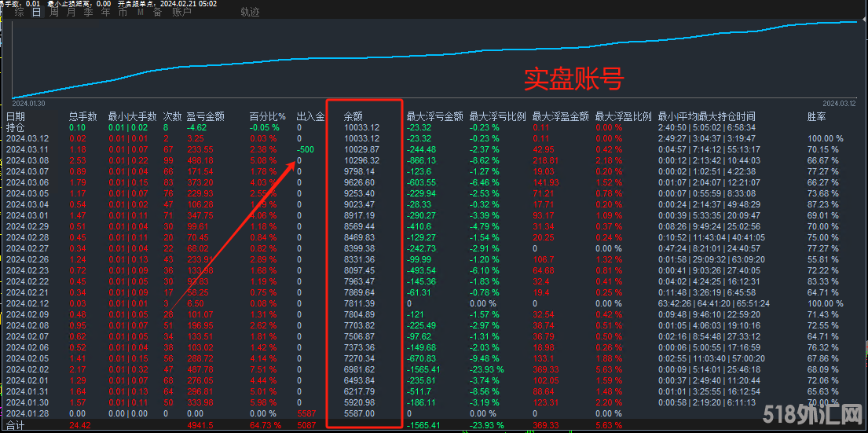Select the 日 daily tab
The width and height of the screenshot is (868, 433).
(36, 13)
